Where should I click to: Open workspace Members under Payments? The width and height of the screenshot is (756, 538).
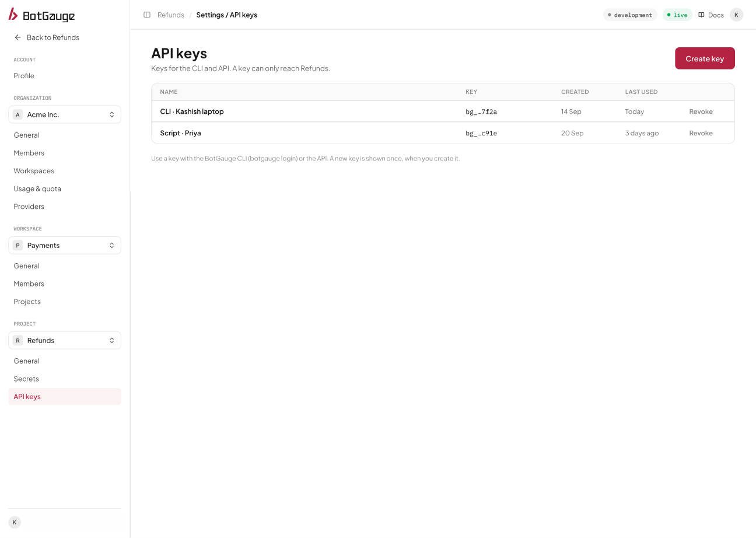[29, 284]
